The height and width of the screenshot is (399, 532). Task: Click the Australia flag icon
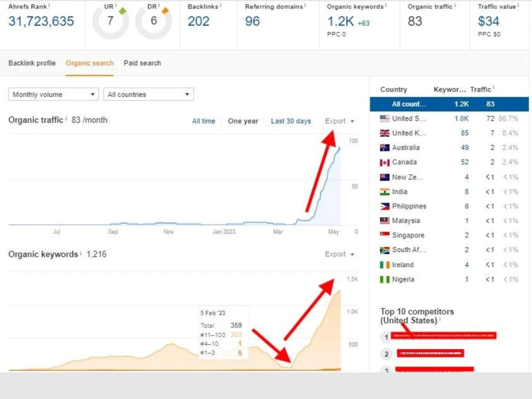[385, 147]
